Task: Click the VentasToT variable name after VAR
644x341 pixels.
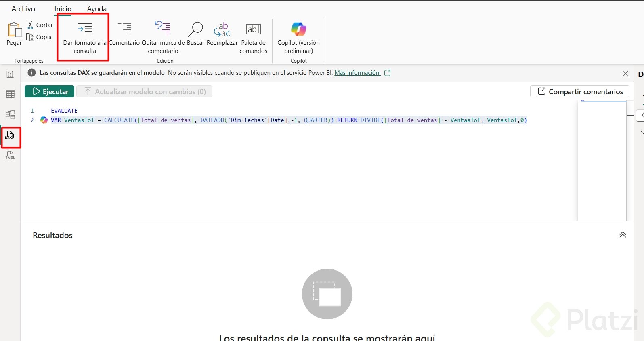Action: click(79, 120)
